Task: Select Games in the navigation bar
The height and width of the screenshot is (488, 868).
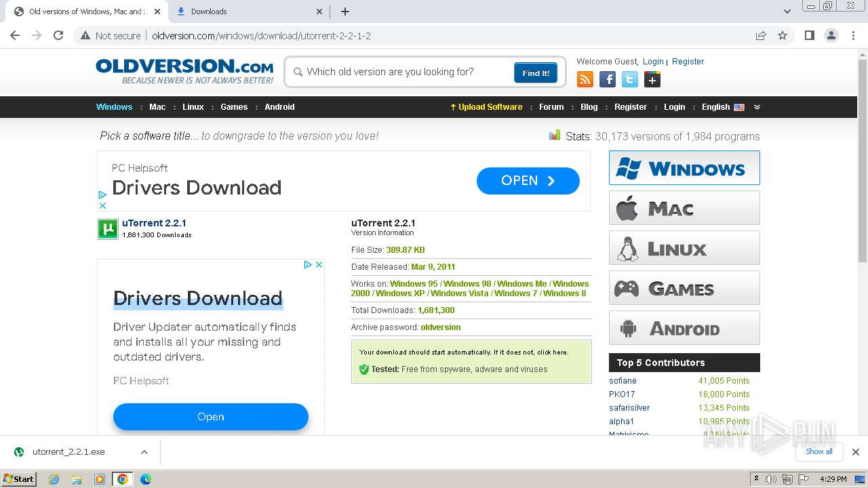Action: coord(234,107)
